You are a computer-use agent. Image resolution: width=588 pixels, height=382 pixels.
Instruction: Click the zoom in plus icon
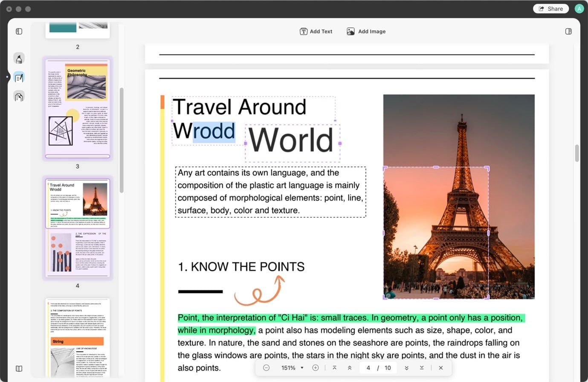pos(316,367)
